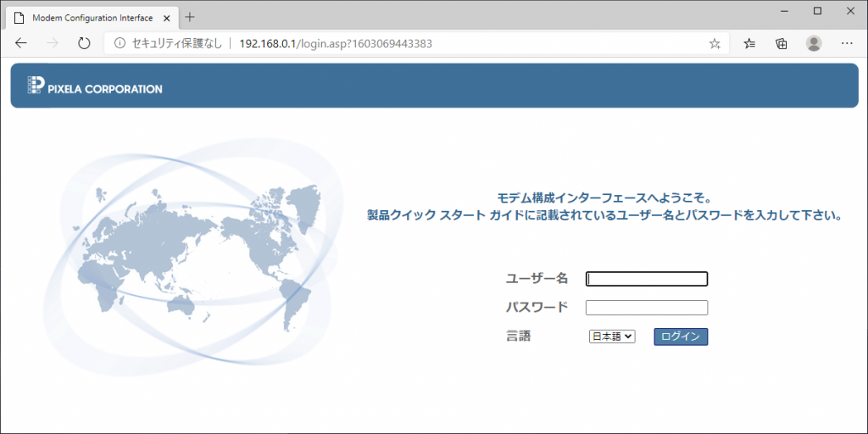The height and width of the screenshot is (434, 868).
Task: Open the セキュリティ保護なし site info icon
Action: (120, 43)
